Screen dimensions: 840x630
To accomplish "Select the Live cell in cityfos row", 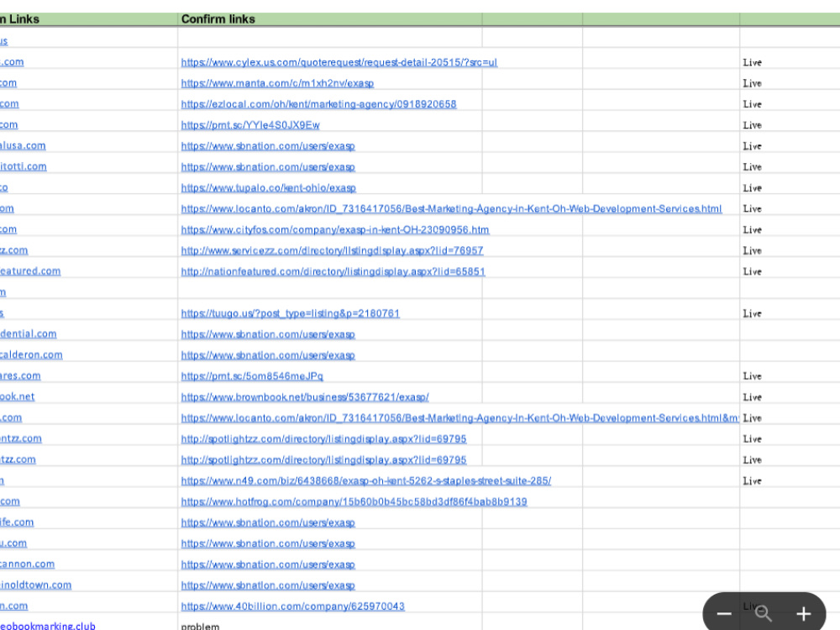I will 752,229.
